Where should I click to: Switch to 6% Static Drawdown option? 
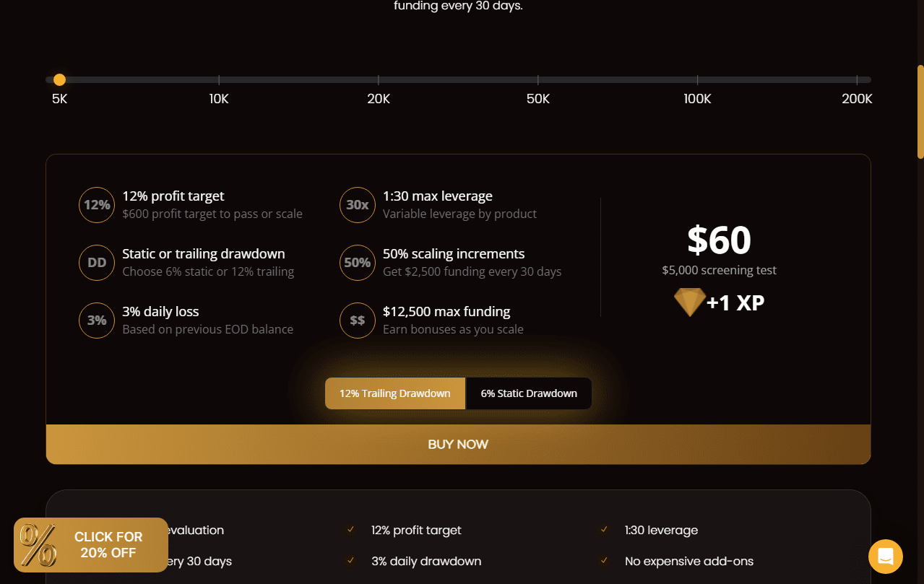[529, 393]
